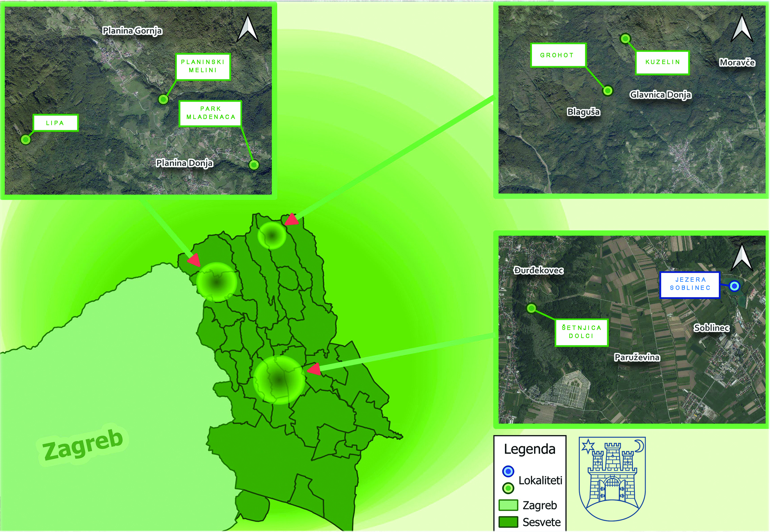
Task: Click the large southern glowing hotspot circle
Action: point(279,380)
